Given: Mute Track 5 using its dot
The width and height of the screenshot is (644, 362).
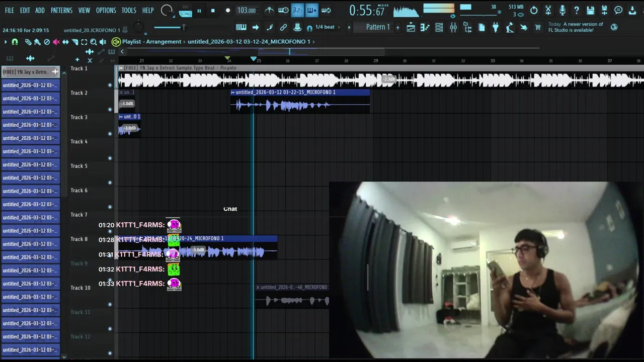Looking at the screenshot, I should click(110, 183).
